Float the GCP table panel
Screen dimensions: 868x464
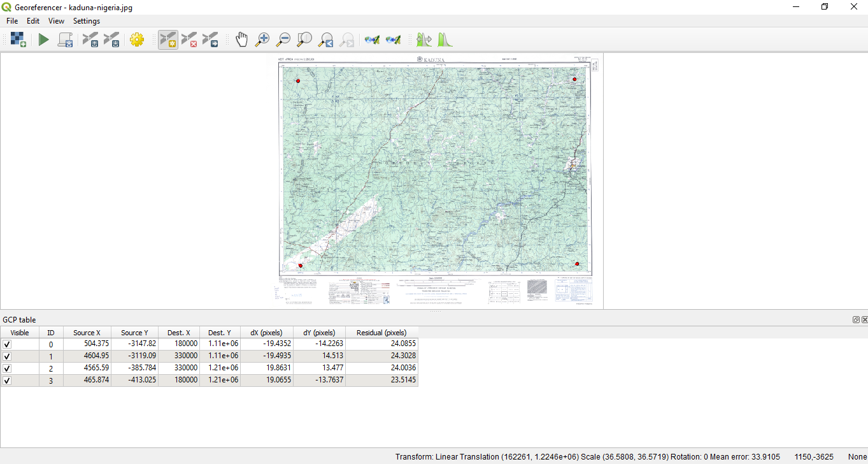857,319
